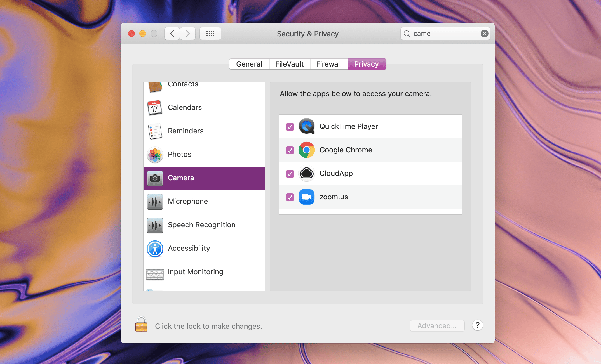Click the Reminders list icon
This screenshot has width=601, height=364.
point(155,131)
